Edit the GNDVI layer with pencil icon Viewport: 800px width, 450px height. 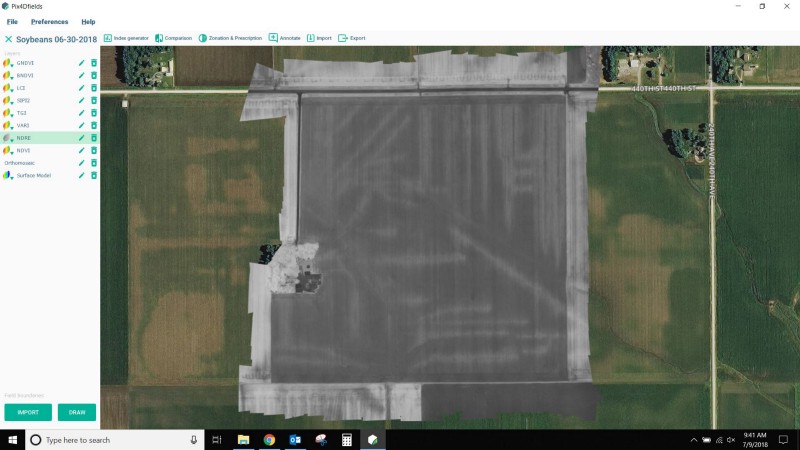click(x=82, y=63)
